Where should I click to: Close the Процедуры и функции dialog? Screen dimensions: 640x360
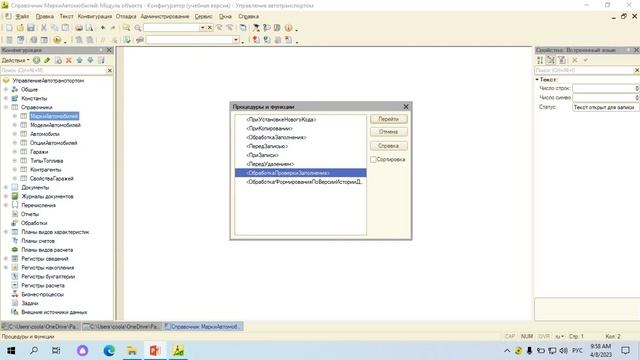click(406, 107)
